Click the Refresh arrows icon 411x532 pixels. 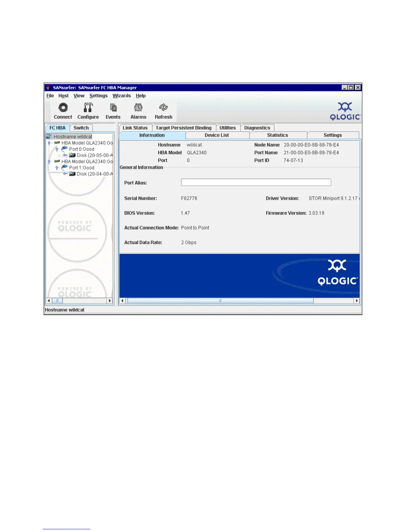164,107
